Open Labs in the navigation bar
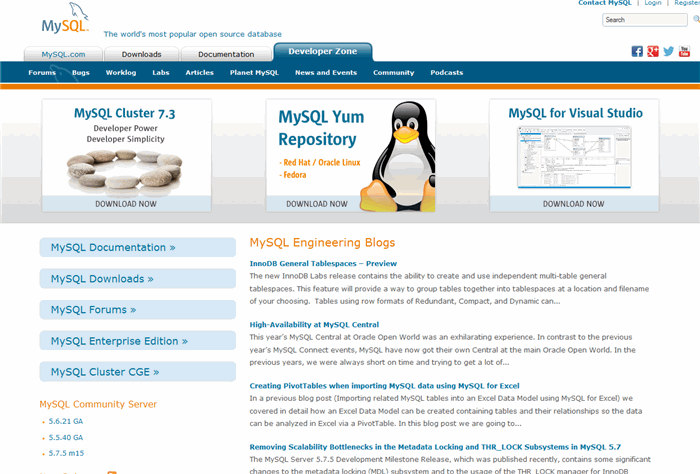The width and height of the screenshot is (700, 474). pos(161,72)
